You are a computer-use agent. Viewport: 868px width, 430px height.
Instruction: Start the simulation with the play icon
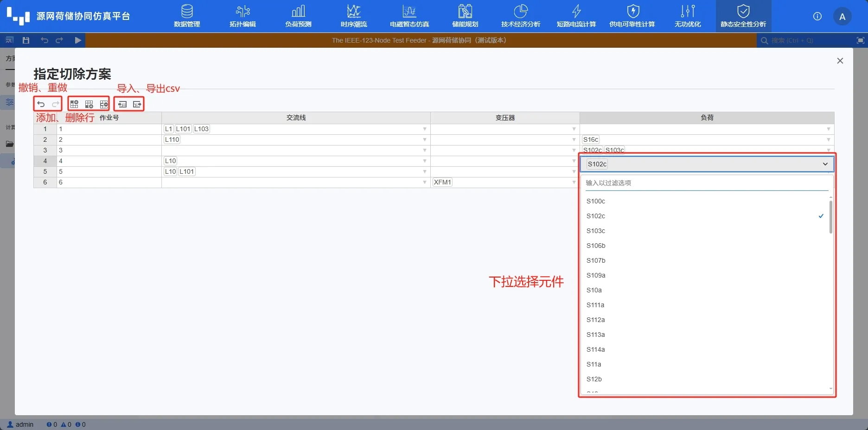[x=78, y=40]
